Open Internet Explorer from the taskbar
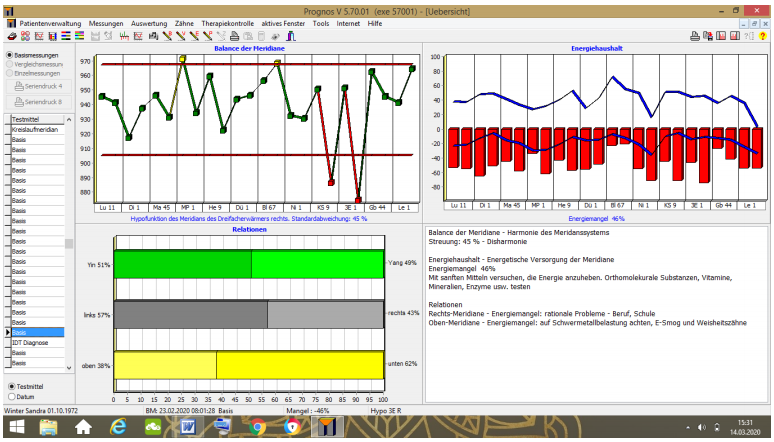The width and height of the screenshot is (774, 442). point(118,428)
